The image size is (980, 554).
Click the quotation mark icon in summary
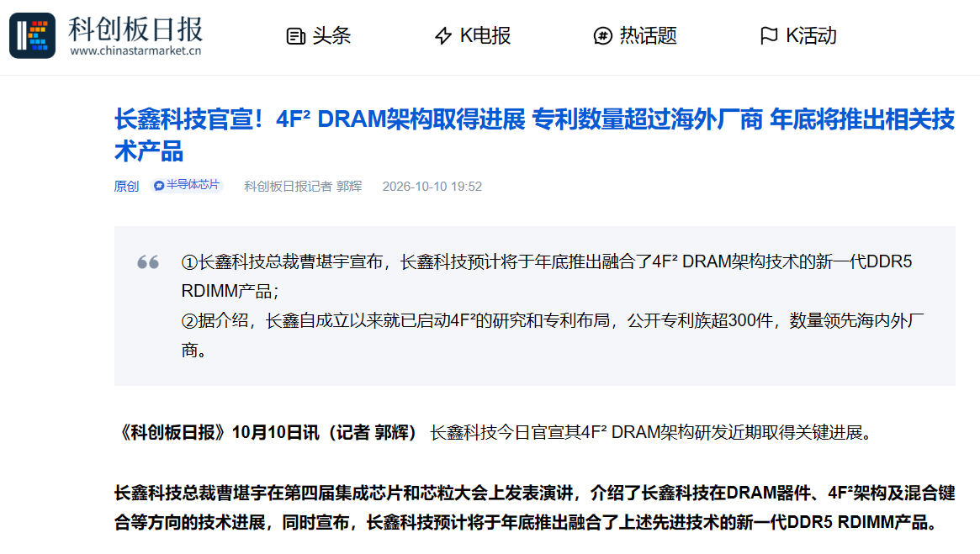(148, 262)
